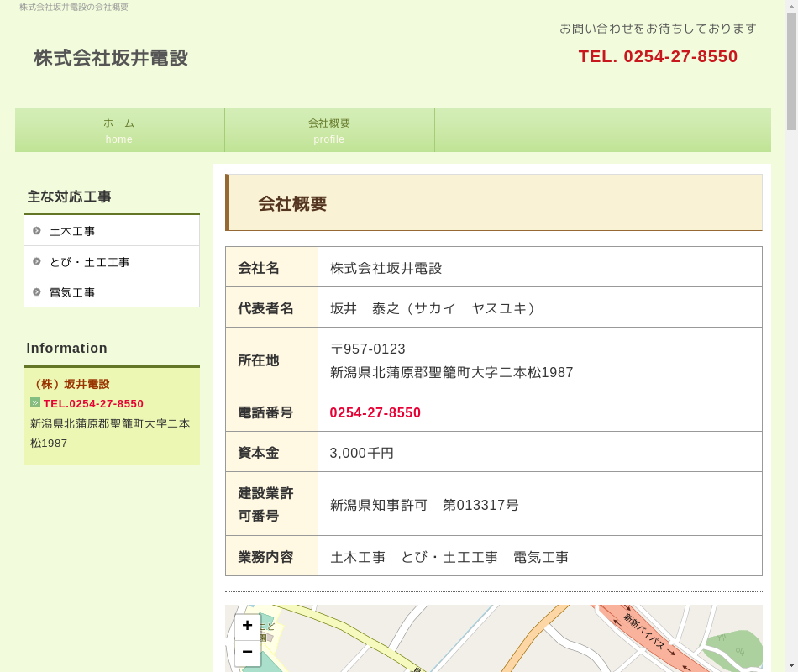Screen dimensions: 798x672
Task: Click the vertical scrollbar thumb
Action: (x=791, y=71)
